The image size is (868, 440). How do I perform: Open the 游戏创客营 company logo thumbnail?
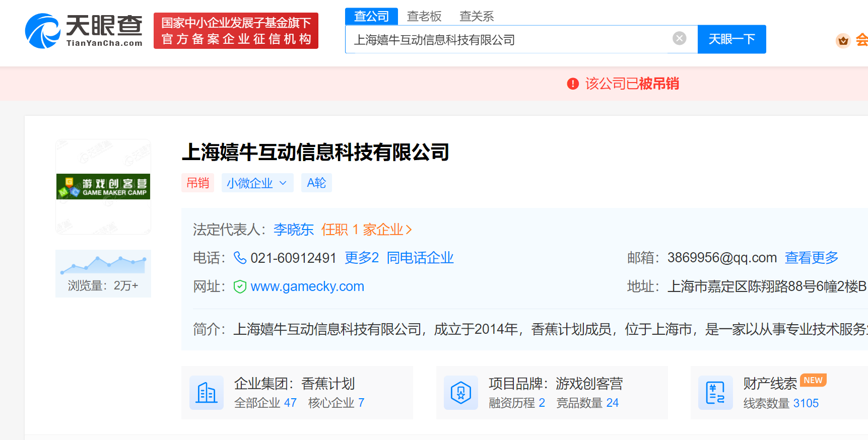click(x=103, y=187)
